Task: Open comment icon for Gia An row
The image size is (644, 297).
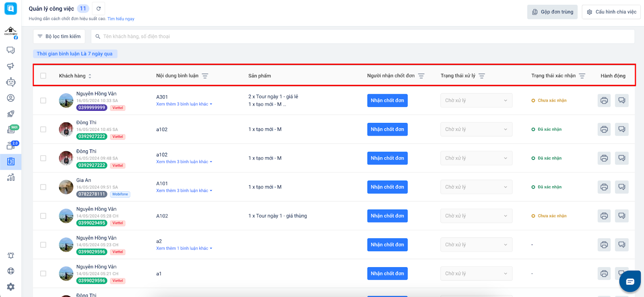Action: (x=621, y=187)
